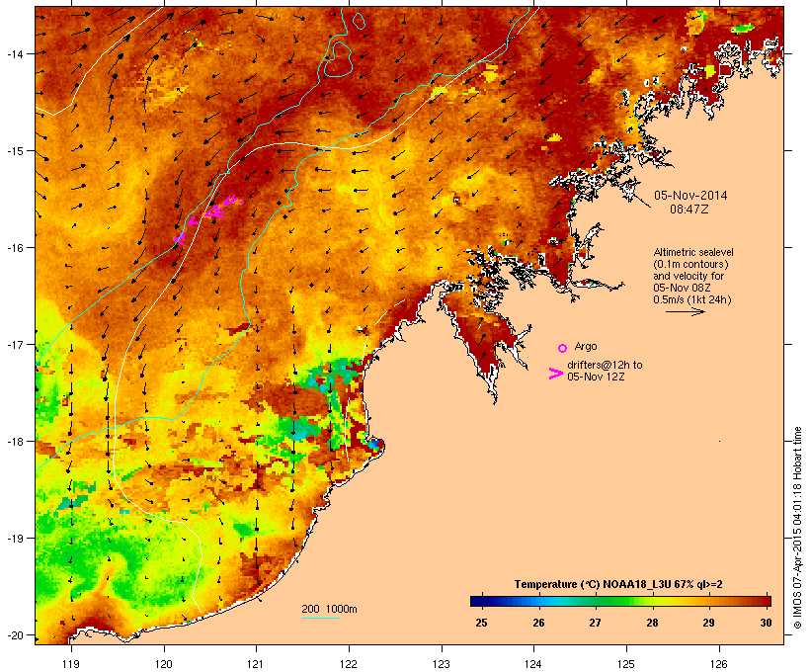Click the 'drifters@12h to' legend label
Screen dimensions: 810x672
point(605,365)
